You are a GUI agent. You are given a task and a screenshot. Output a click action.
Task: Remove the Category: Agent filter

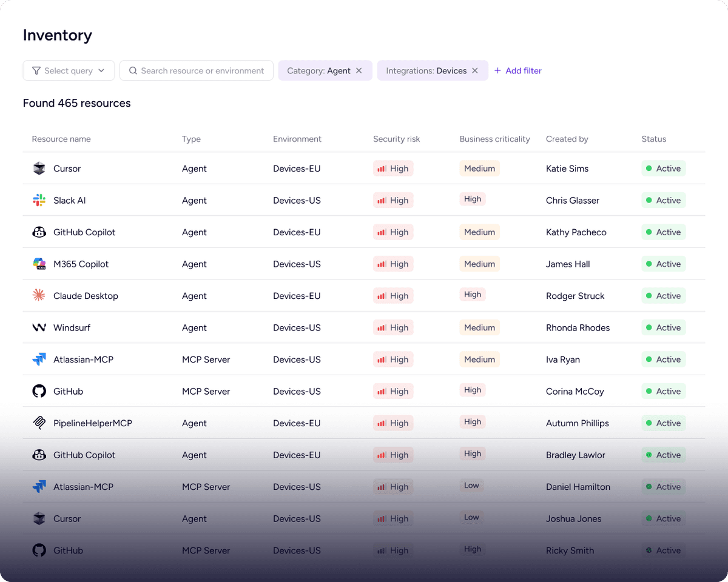[x=359, y=71]
